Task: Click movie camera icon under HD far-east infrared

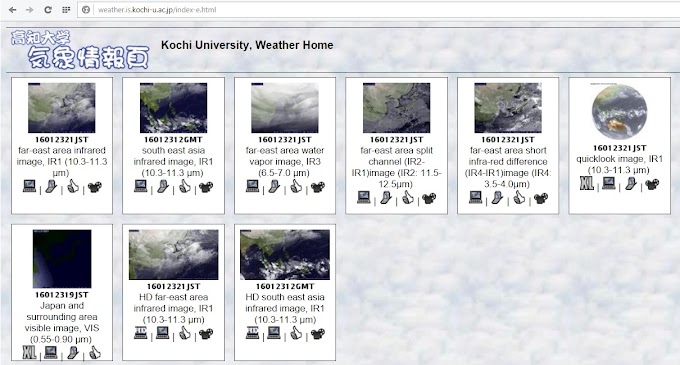Action: click(206, 334)
